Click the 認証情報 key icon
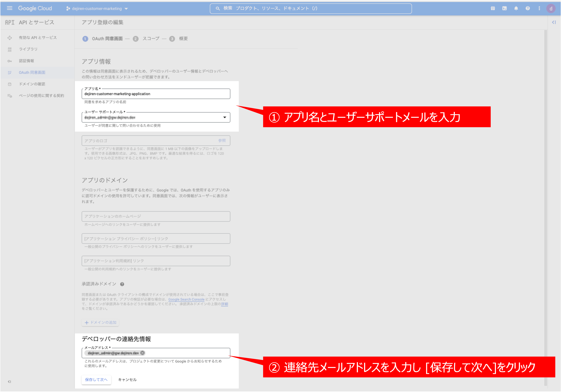 click(9, 61)
